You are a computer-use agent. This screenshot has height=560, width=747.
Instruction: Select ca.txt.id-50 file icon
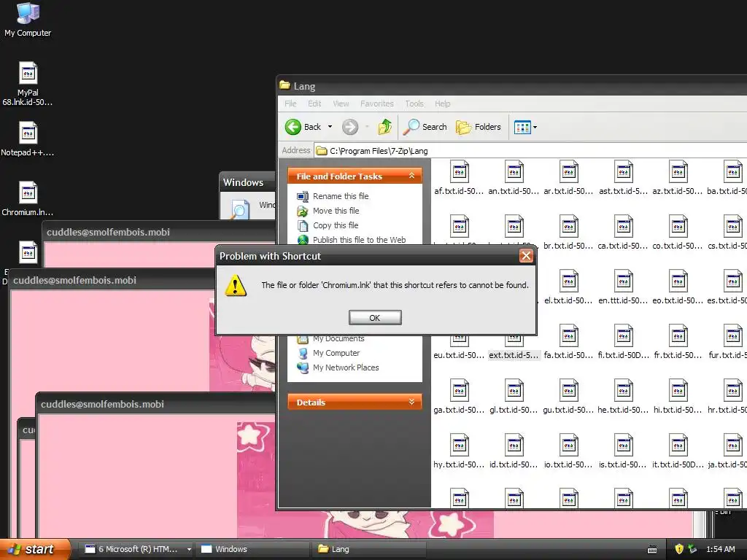(624, 227)
